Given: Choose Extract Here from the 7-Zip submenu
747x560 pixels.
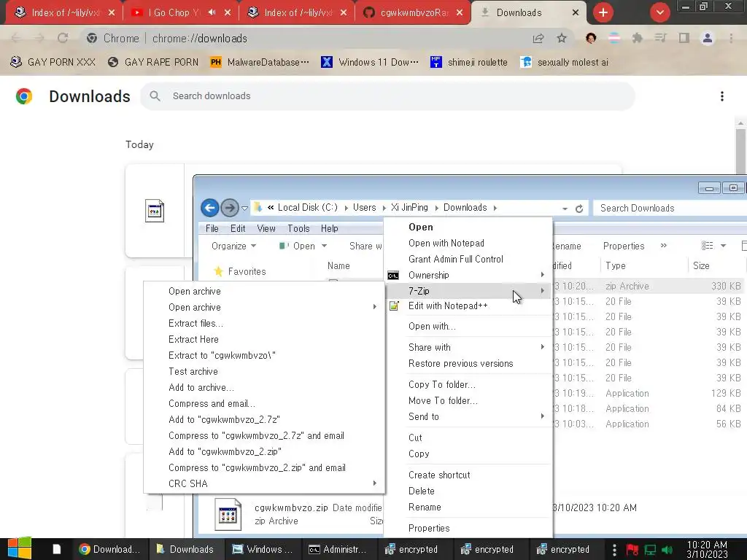Looking at the screenshot, I should 264,339.
